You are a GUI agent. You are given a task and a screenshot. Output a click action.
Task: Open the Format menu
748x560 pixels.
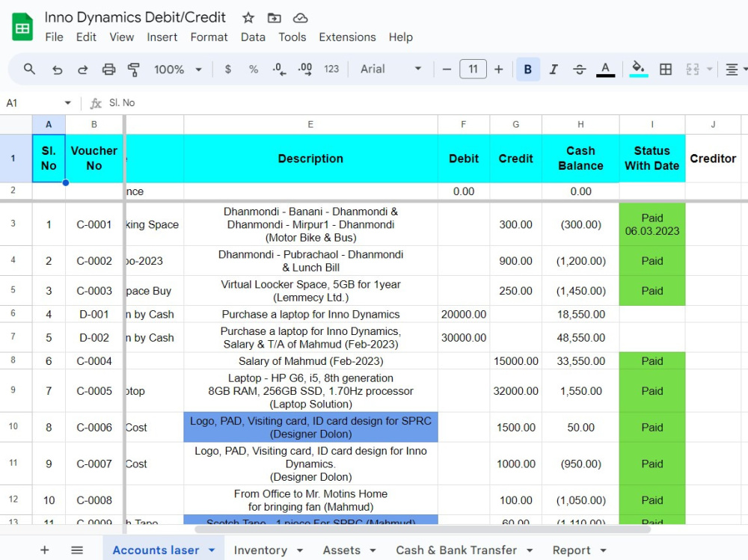coord(209,37)
